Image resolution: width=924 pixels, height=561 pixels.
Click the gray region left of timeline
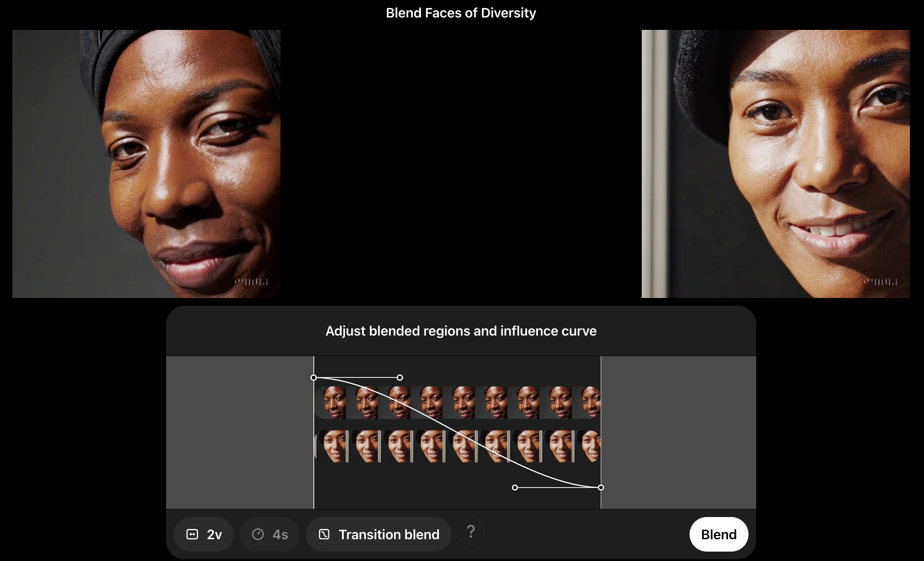239,431
